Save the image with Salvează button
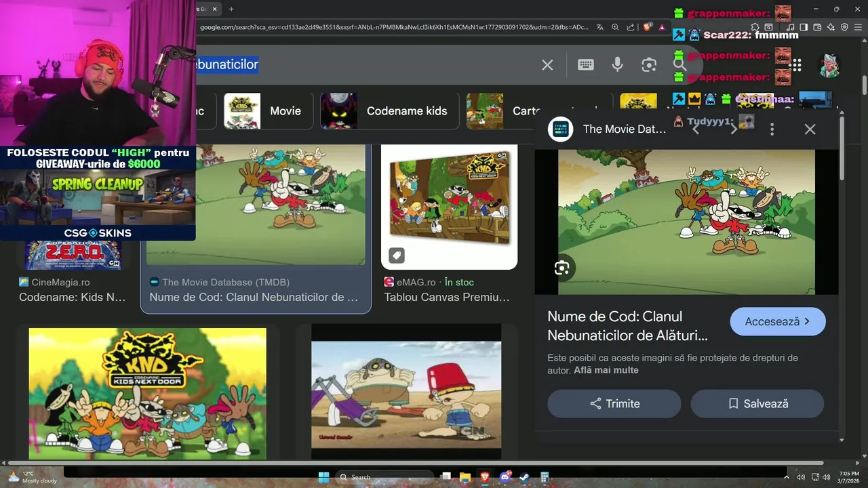Image resolution: width=868 pixels, height=488 pixels. pos(757,403)
